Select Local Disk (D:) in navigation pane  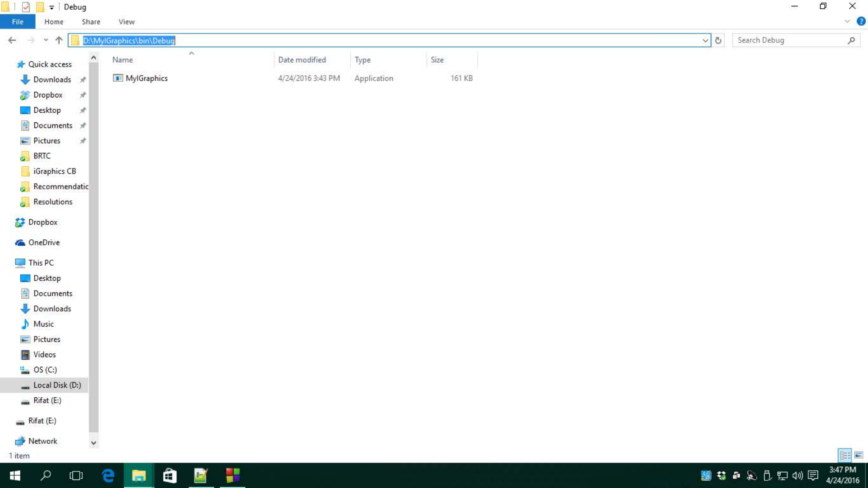(x=57, y=385)
